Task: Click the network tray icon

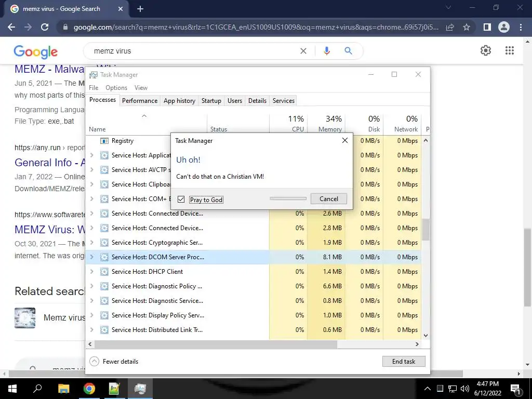Action: [453, 389]
